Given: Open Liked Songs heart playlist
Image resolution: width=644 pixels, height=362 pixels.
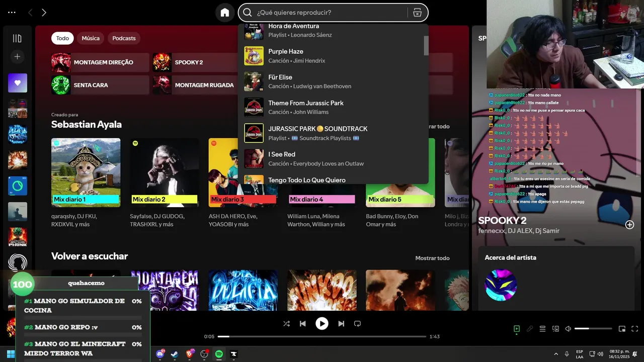Looking at the screenshot, I should click(18, 83).
